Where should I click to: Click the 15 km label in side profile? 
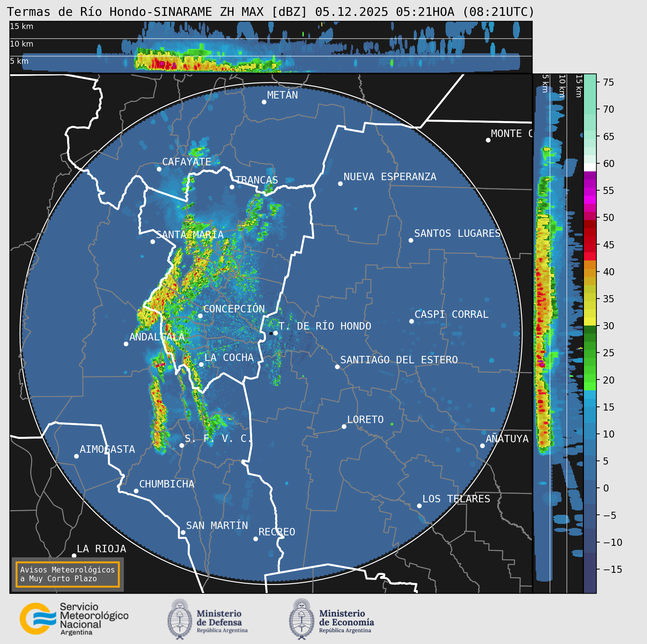578,86
